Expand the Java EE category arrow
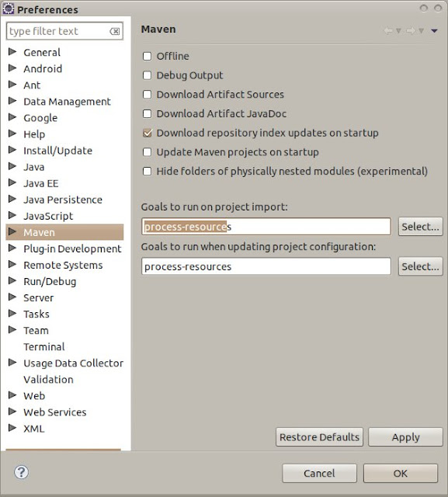Image resolution: width=448 pixels, height=497 pixels. click(12, 182)
